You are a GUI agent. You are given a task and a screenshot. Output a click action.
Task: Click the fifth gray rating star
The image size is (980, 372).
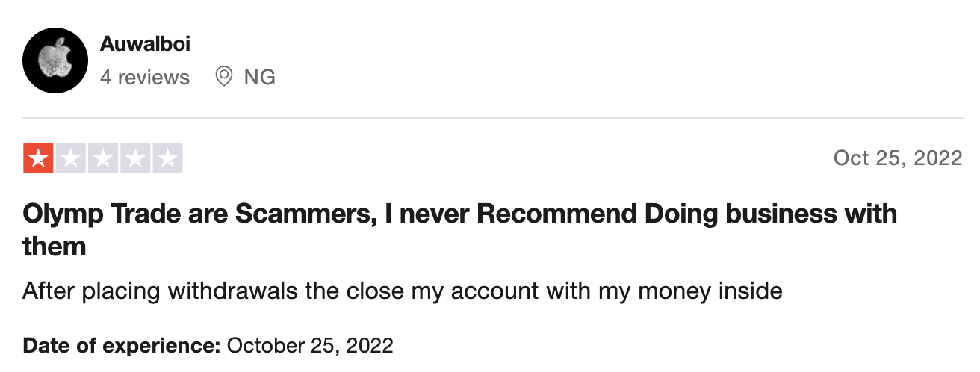pos(167,158)
